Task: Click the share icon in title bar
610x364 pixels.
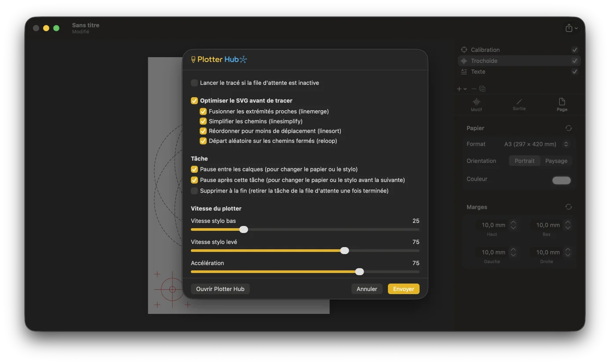Action: pos(569,28)
